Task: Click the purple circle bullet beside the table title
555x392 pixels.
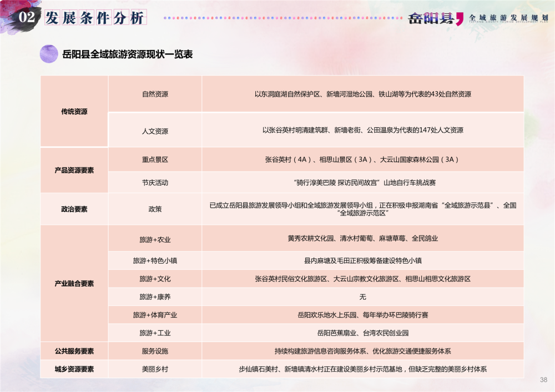Action: tap(49, 54)
